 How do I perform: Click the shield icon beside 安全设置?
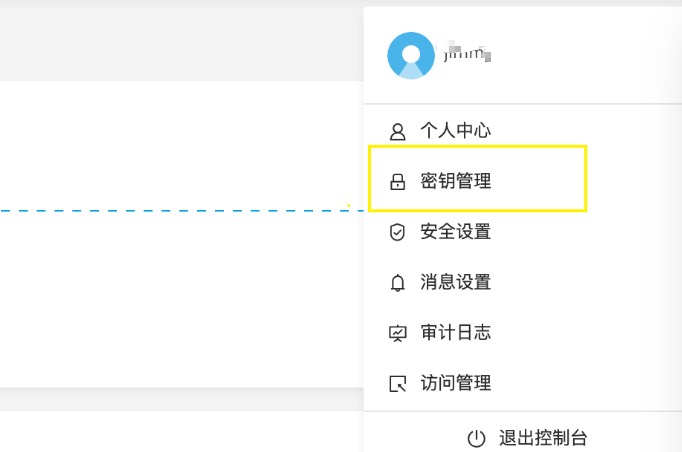(397, 232)
